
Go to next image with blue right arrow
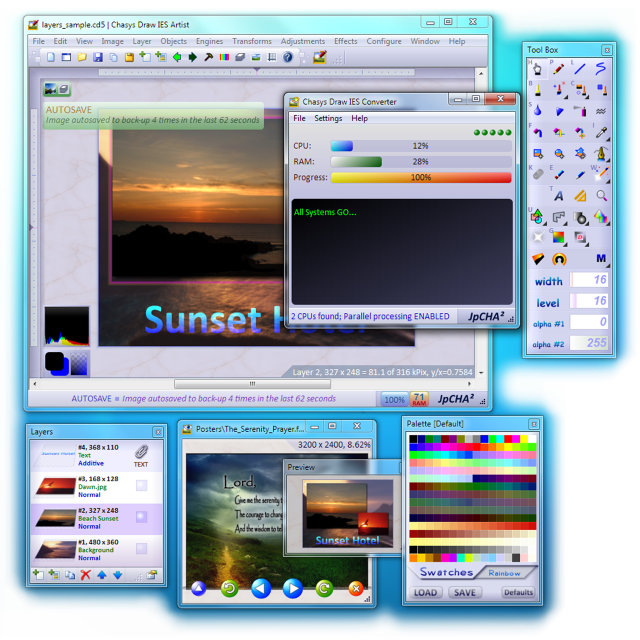292,589
